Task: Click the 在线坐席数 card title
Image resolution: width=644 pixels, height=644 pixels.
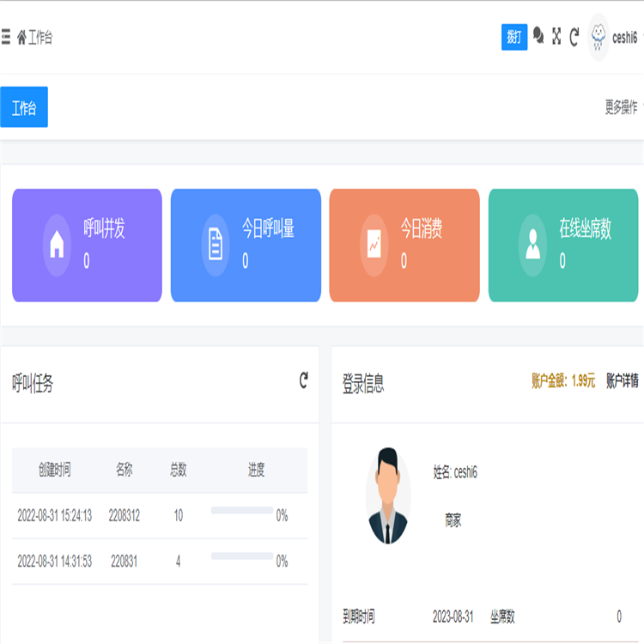Action: click(586, 228)
